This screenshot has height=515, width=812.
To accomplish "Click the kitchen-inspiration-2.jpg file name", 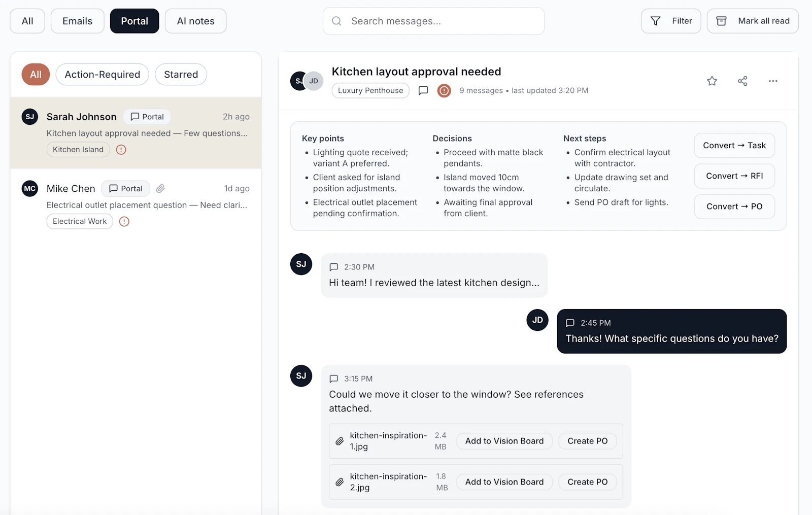I will pos(388,482).
